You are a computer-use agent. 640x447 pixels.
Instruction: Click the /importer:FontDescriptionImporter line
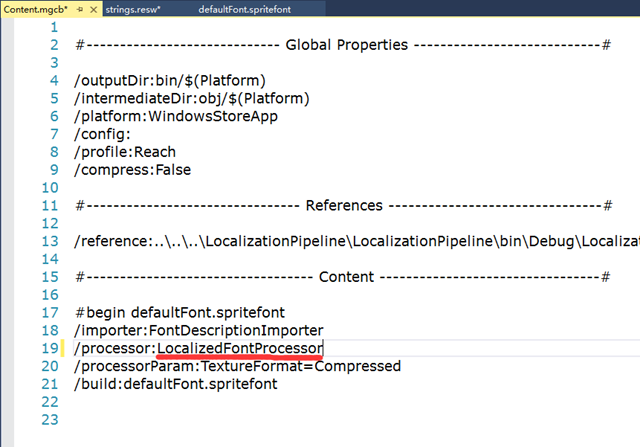199,330
